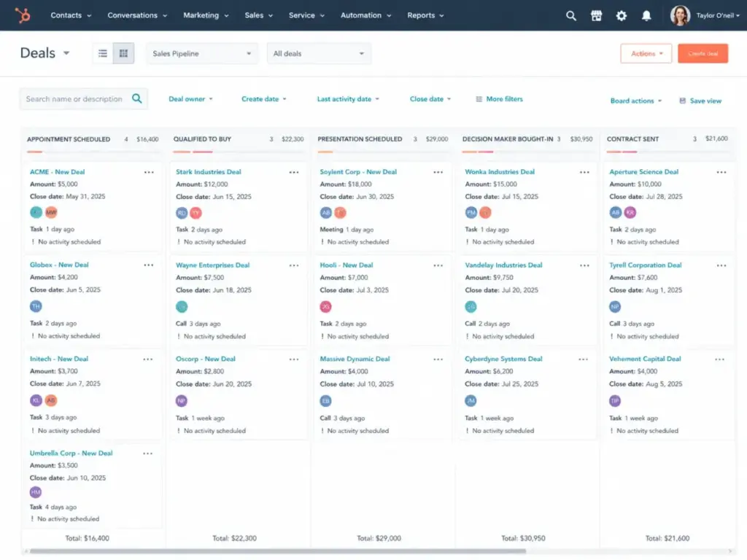Open options menu for Cyberdyne Systems Deal
Viewport: 747px width, 560px height.
click(x=583, y=359)
